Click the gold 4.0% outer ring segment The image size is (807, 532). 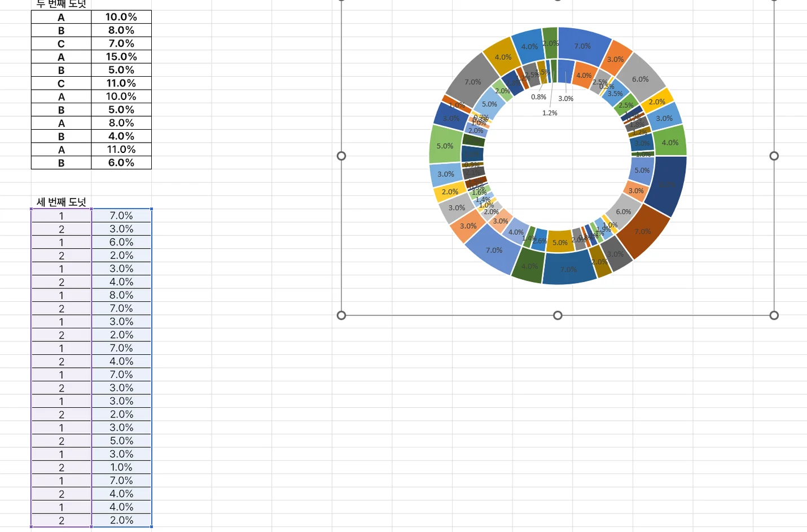click(502, 56)
